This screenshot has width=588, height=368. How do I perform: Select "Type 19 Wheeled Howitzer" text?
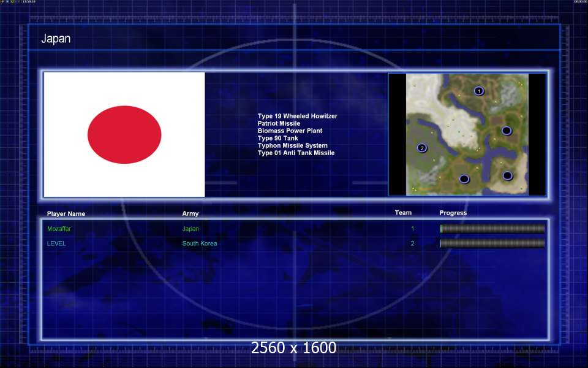[x=298, y=116]
